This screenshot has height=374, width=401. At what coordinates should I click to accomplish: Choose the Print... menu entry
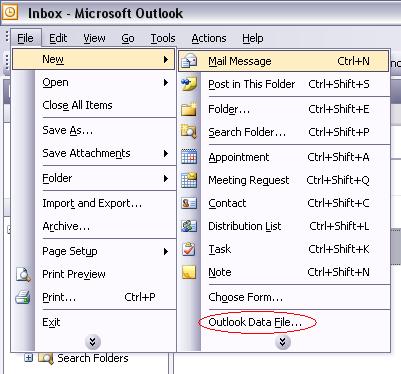(94, 297)
